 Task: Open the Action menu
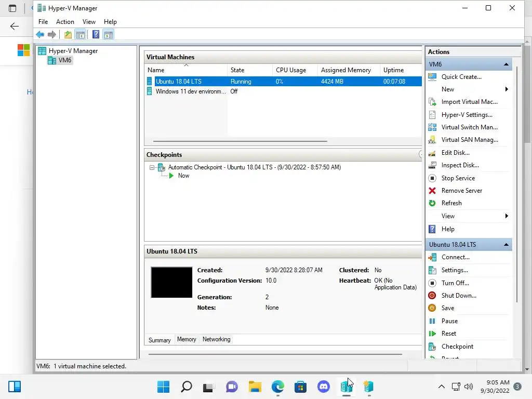pyautogui.click(x=65, y=22)
